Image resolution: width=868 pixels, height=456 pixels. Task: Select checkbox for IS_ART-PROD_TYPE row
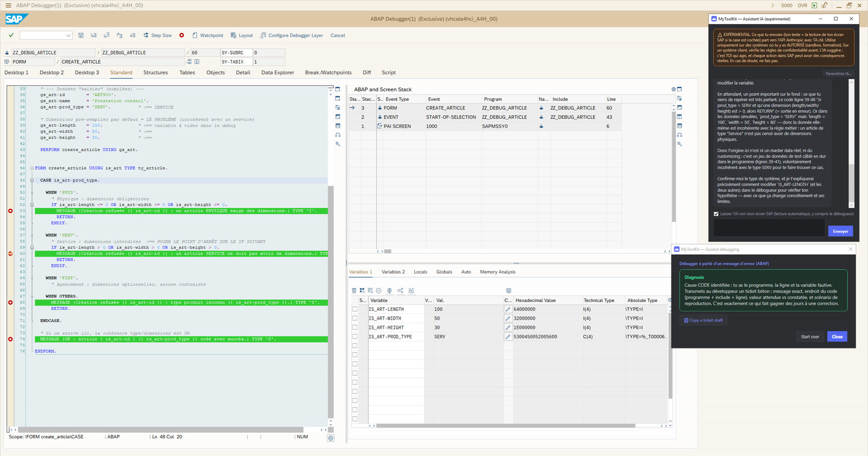tap(355, 336)
